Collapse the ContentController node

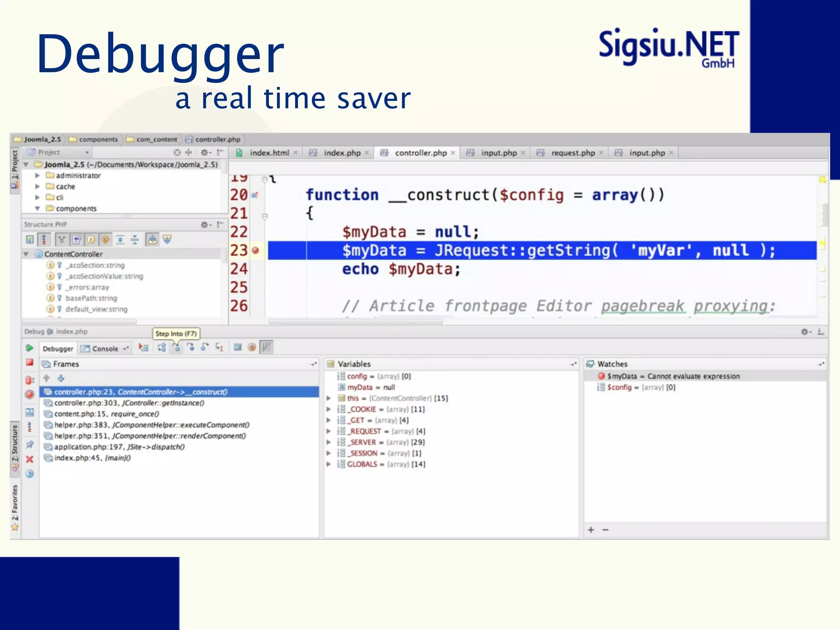coord(26,254)
